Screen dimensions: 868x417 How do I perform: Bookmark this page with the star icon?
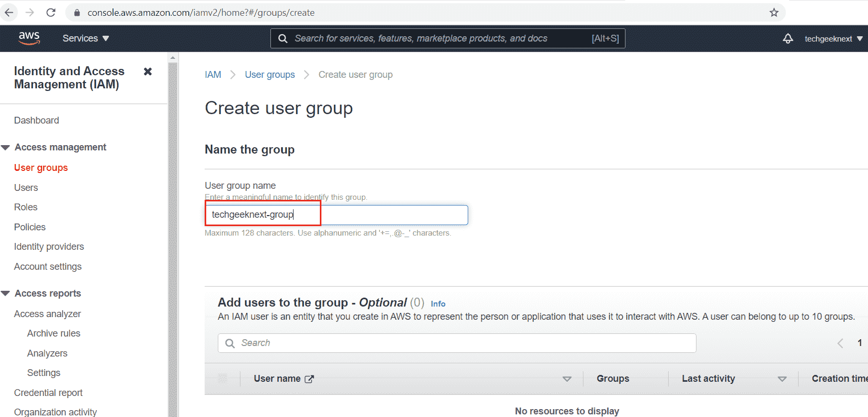tap(774, 12)
